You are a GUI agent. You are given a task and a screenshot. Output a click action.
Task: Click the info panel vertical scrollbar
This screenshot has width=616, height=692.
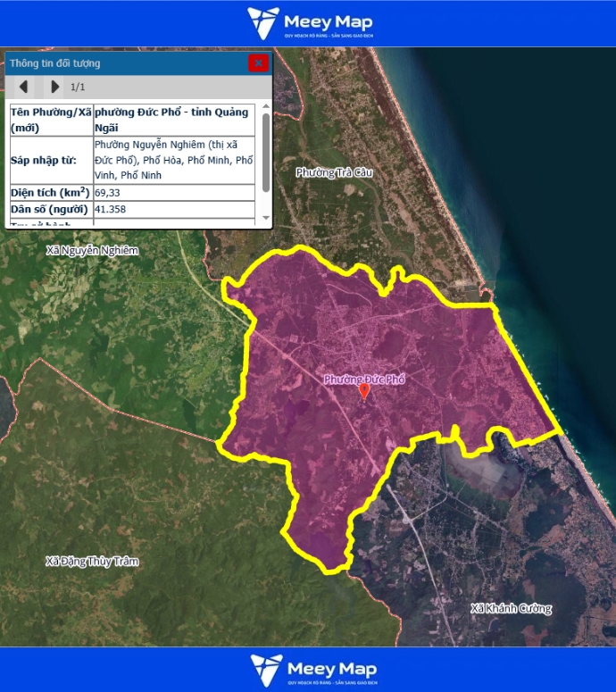pyautogui.click(x=265, y=153)
